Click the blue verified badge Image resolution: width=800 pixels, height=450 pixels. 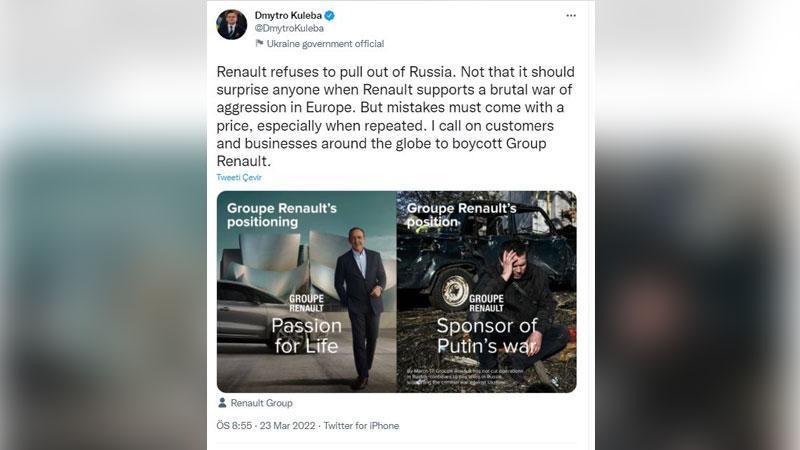pyautogui.click(x=329, y=16)
